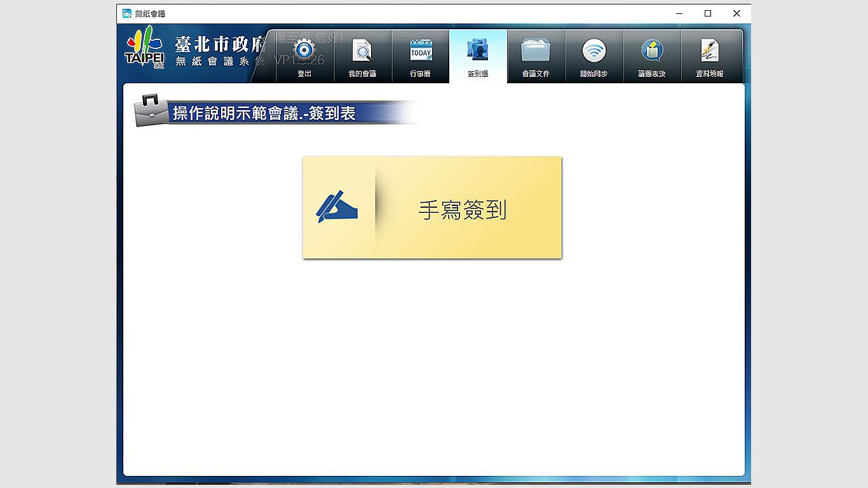868x488 pixels.
Task: Maximize the 無紙會議 window
Action: tap(708, 13)
